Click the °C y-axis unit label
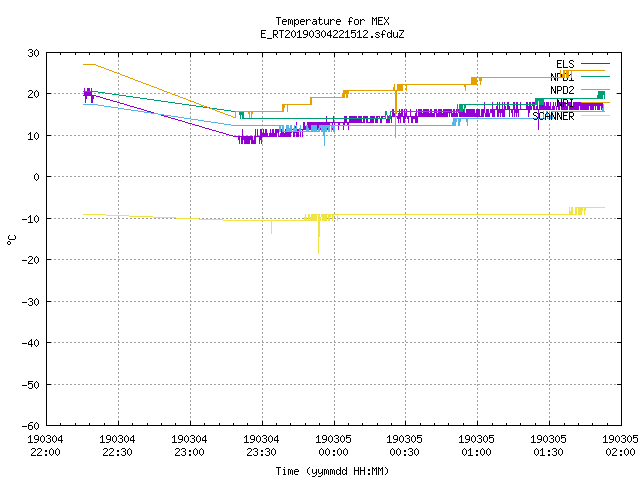The image size is (640, 480). pyautogui.click(x=11, y=240)
